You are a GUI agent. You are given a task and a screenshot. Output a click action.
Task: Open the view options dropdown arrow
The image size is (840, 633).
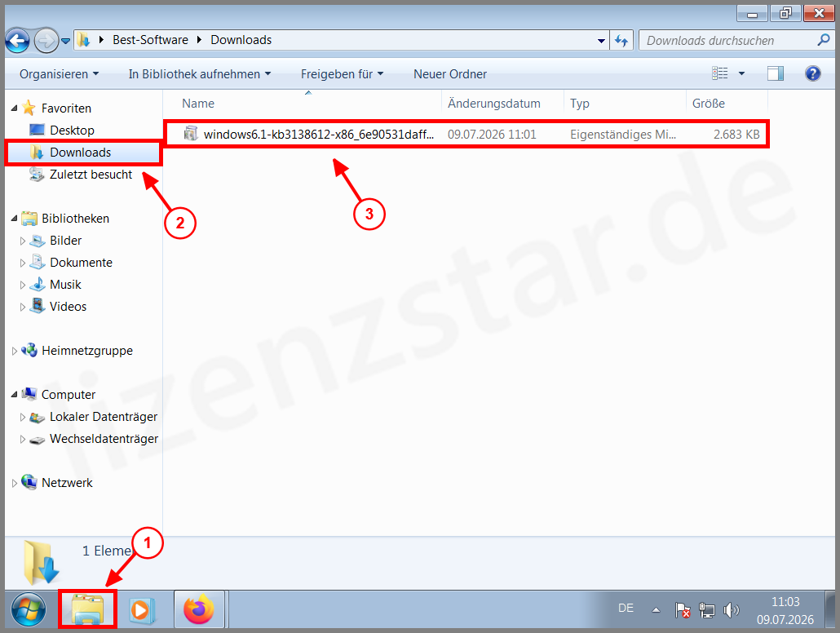click(742, 73)
